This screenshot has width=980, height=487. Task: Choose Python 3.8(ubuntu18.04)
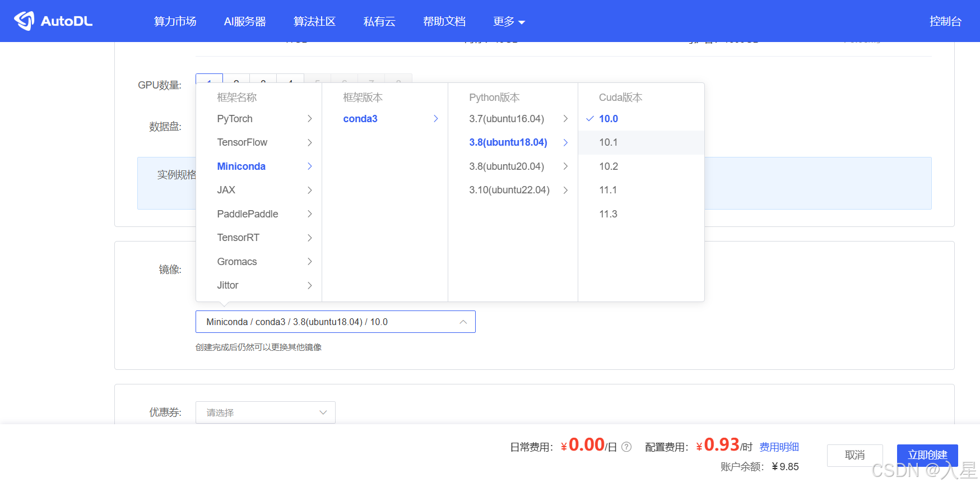[x=513, y=142]
